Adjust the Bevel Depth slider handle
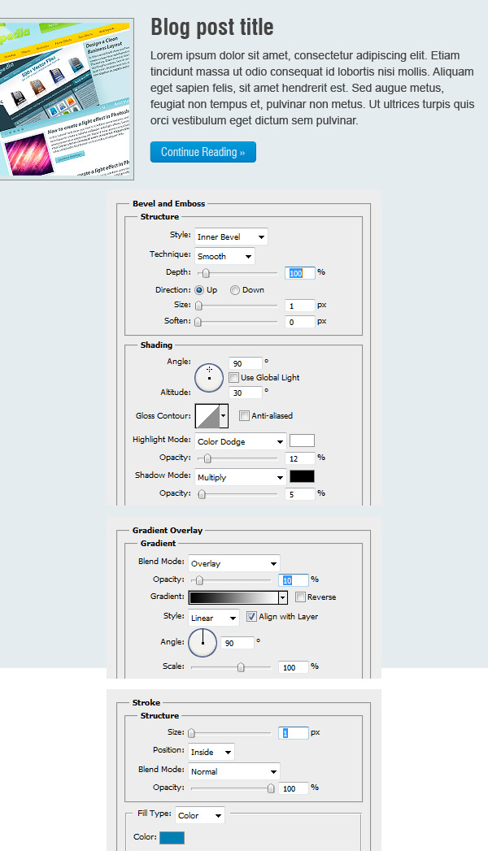This screenshot has height=868, width=488. 206,273
